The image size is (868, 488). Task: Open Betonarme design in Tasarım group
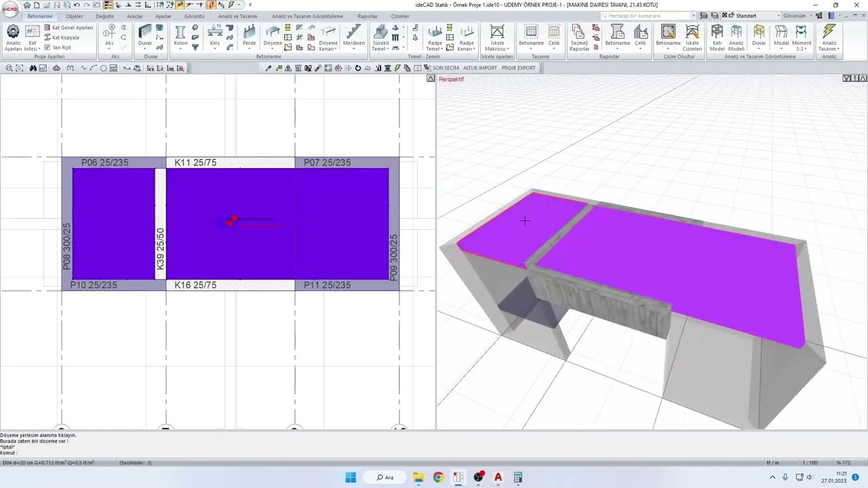(531, 37)
